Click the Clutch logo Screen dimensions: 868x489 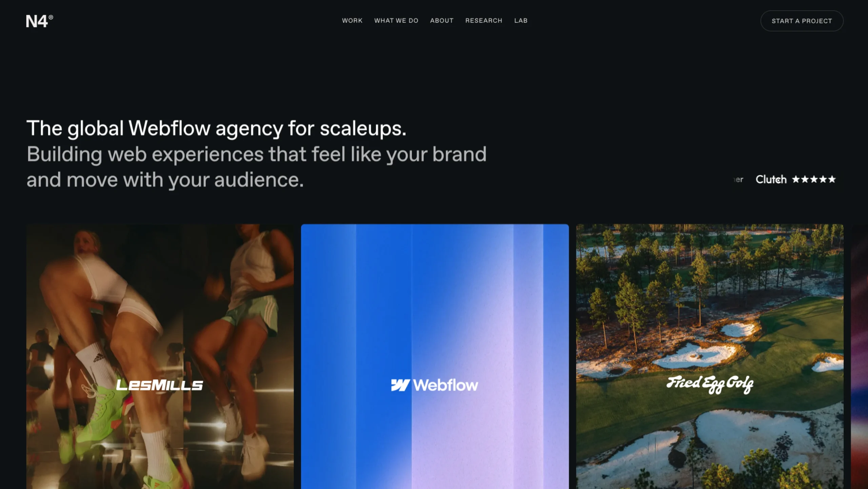[x=771, y=179]
